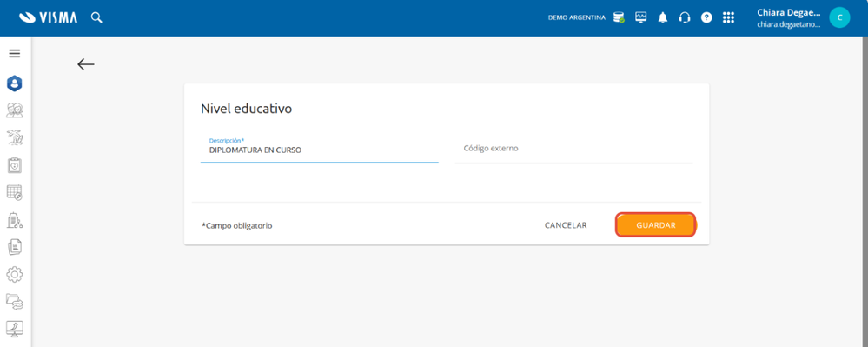868x347 pixels.
Task: Toggle the hamburger side menu
Action: pyautogui.click(x=15, y=54)
